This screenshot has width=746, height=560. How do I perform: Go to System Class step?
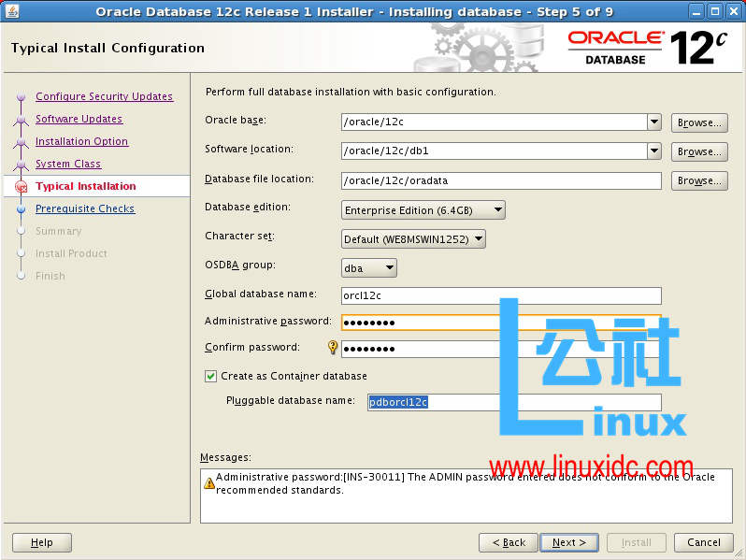click(68, 164)
